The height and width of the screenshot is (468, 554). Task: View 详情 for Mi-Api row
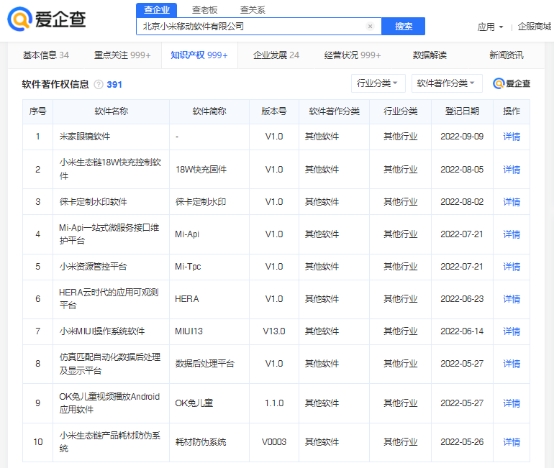[511, 235]
